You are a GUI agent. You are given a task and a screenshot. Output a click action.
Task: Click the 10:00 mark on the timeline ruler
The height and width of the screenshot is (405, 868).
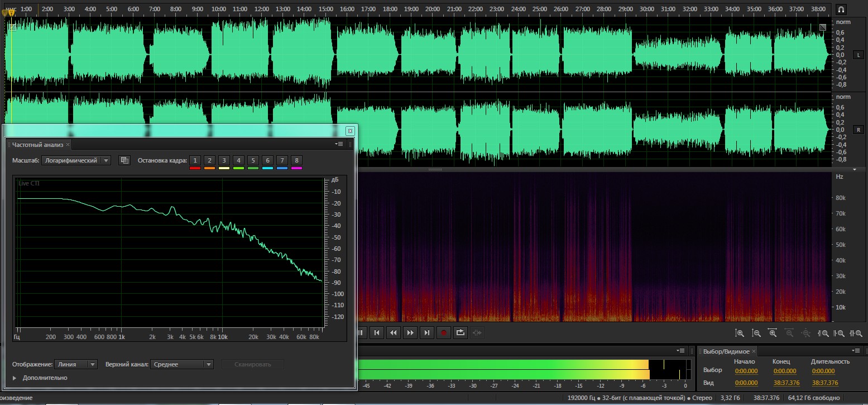point(219,9)
